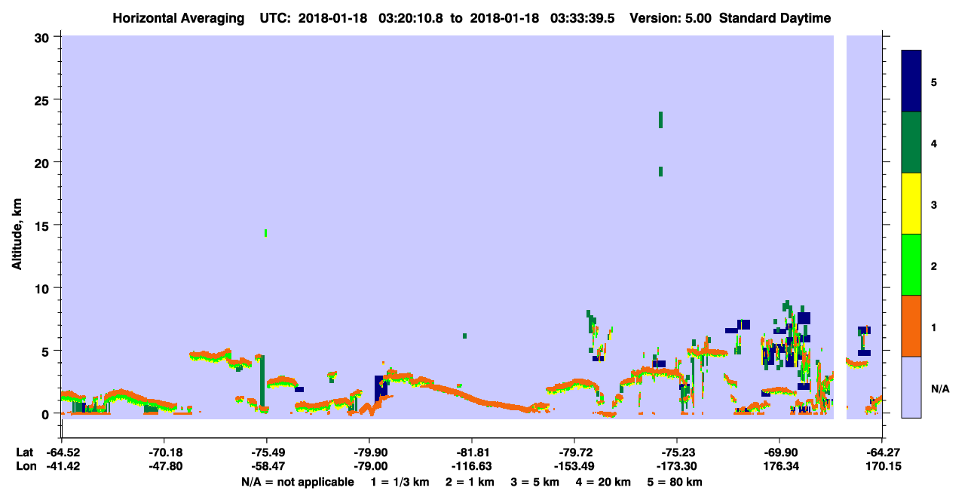Click the upper green feature near 23 km
This screenshot has height=503, width=980.
pyautogui.click(x=660, y=120)
